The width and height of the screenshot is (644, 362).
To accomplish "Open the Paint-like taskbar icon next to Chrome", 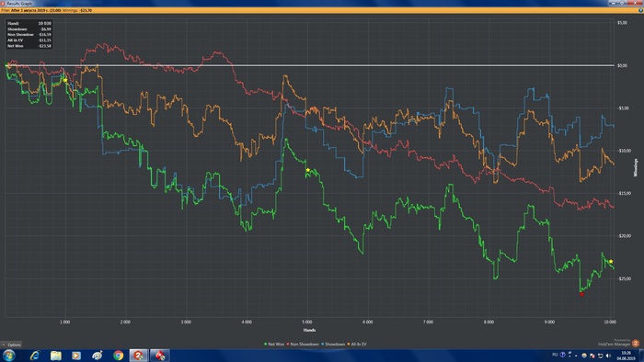I will coord(98,356).
